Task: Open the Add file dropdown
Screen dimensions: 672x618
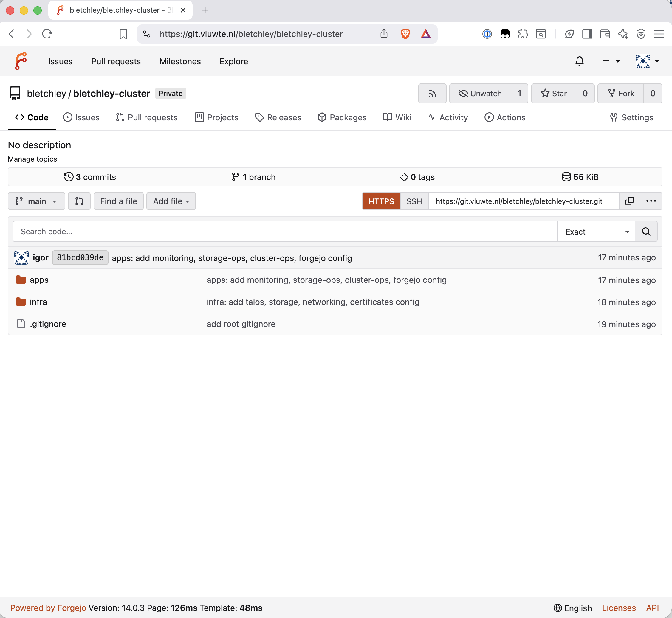Action: [x=171, y=201]
